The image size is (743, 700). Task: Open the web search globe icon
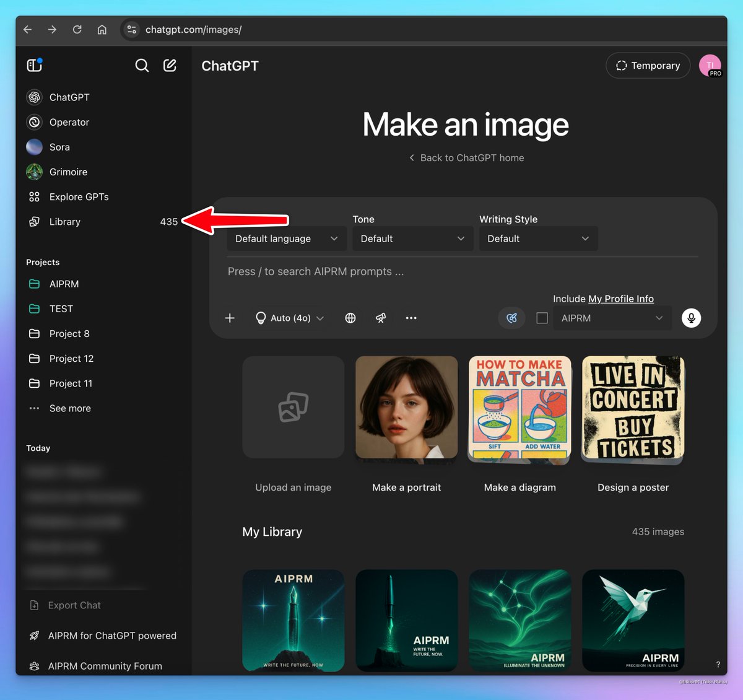point(350,318)
